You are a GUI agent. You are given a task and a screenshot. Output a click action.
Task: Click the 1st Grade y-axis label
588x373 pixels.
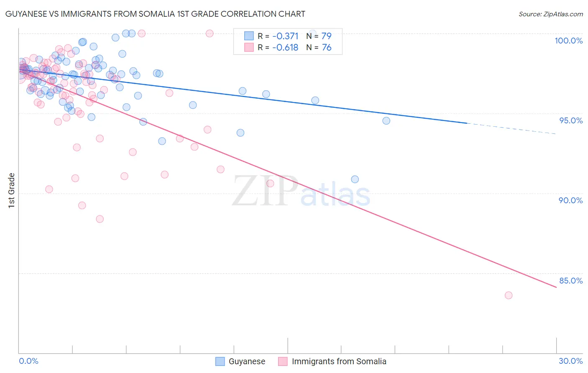[x=11, y=190]
